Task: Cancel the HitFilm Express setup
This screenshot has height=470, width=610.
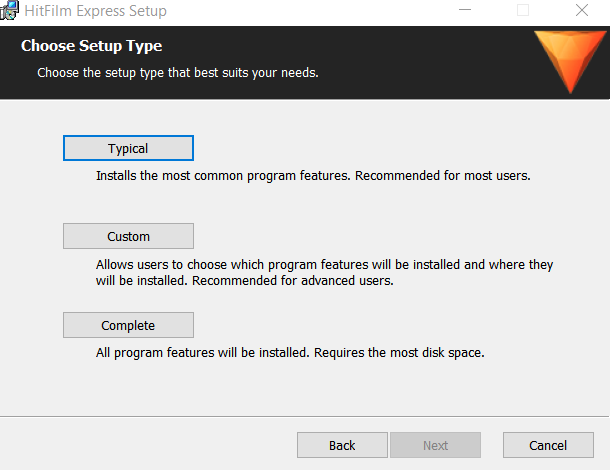Action: pos(548,445)
